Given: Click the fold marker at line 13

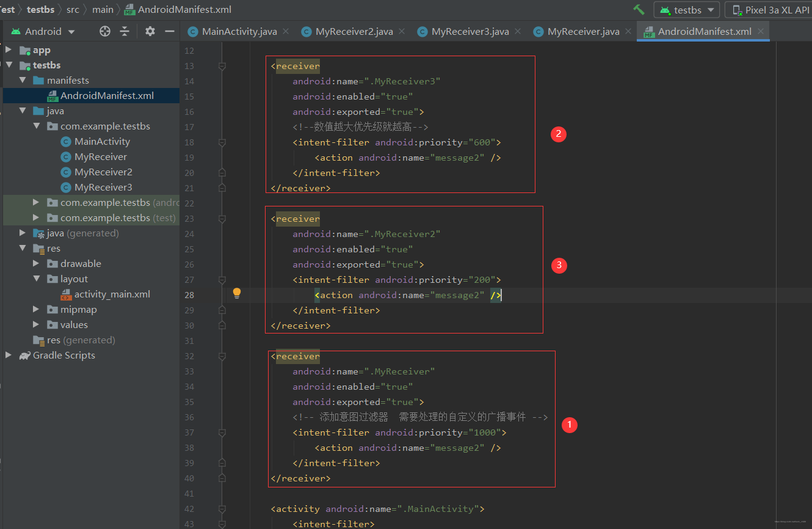Looking at the screenshot, I should (x=222, y=66).
